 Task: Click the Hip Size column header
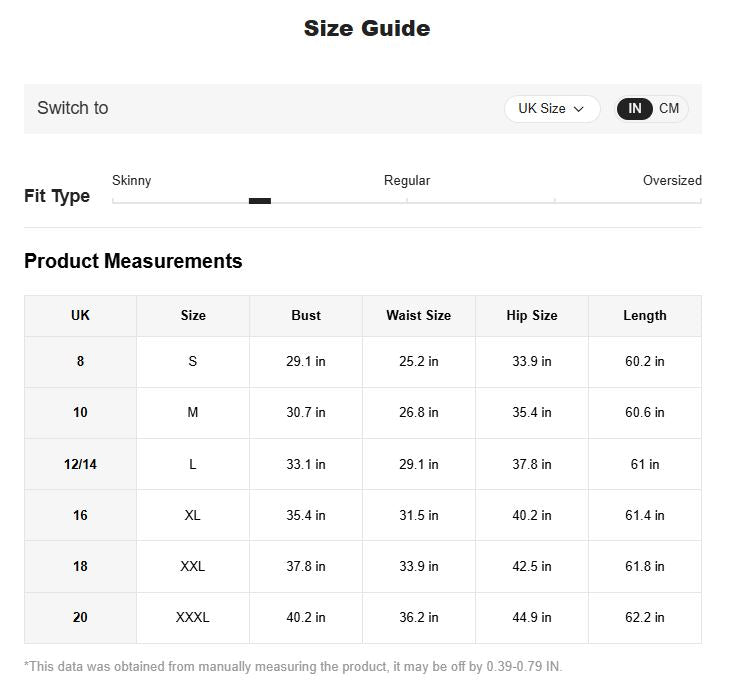(532, 315)
